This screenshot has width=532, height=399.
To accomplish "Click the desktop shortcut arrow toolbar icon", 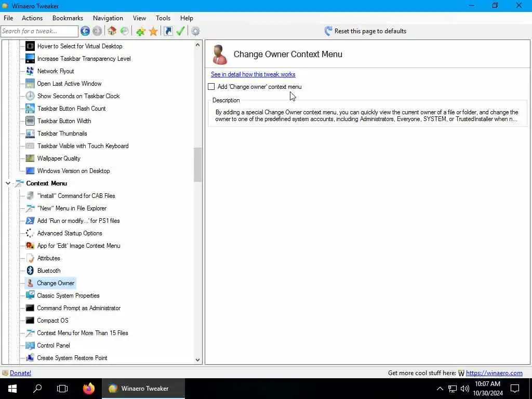I will pyautogui.click(x=168, y=31).
